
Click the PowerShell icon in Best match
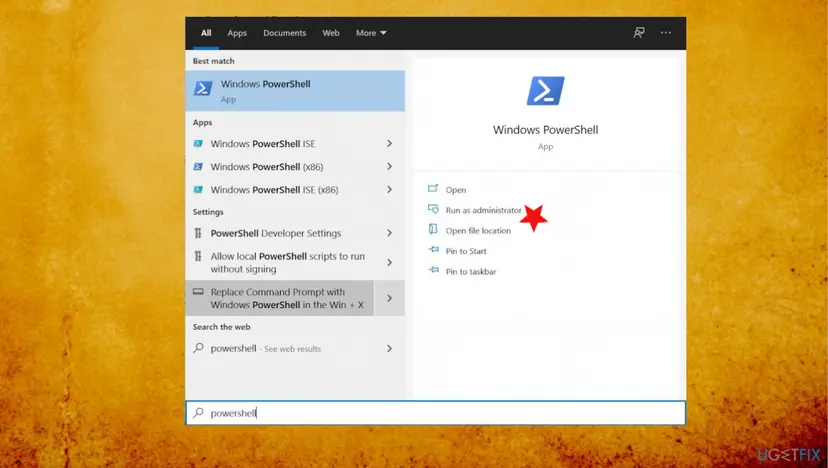(x=203, y=88)
